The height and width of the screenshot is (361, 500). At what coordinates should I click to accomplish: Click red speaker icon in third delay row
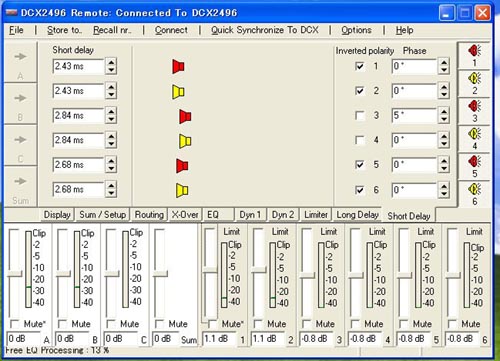coord(185,116)
